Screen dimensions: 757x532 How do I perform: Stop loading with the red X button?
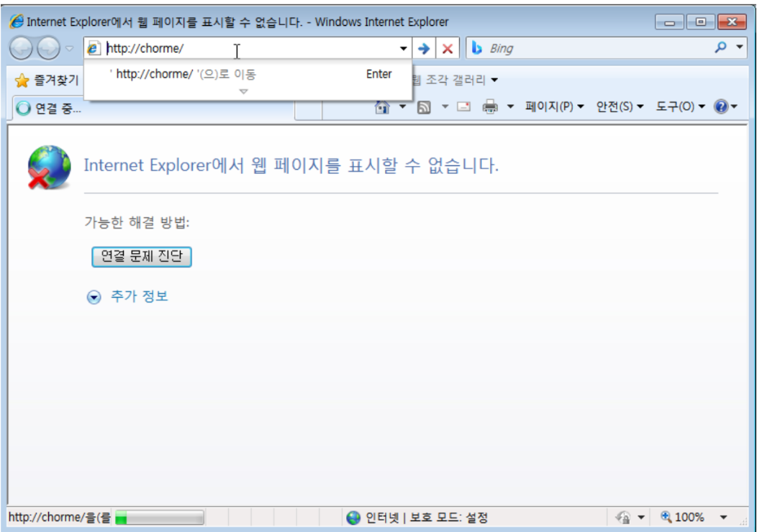pyautogui.click(x=447, y=48)
